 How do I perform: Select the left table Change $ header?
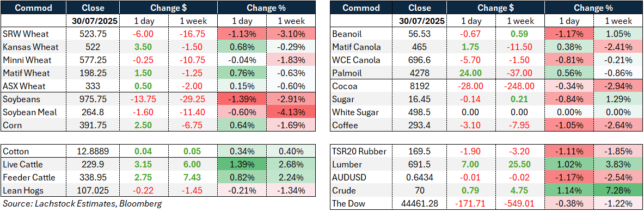click(168, 8)
